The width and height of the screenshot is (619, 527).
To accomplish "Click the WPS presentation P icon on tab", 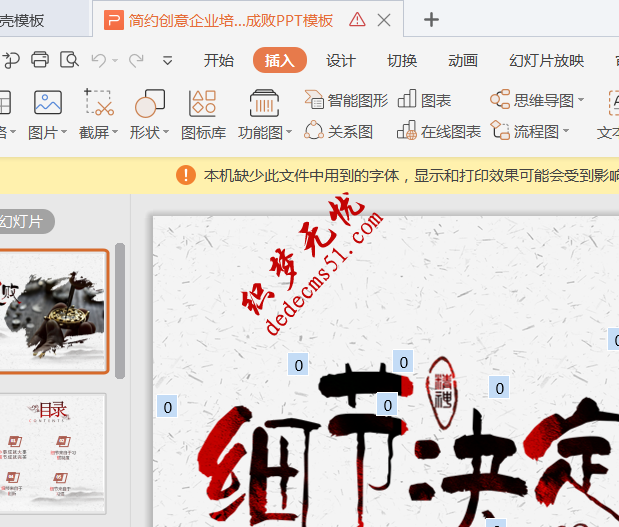I will click(114, 20).
